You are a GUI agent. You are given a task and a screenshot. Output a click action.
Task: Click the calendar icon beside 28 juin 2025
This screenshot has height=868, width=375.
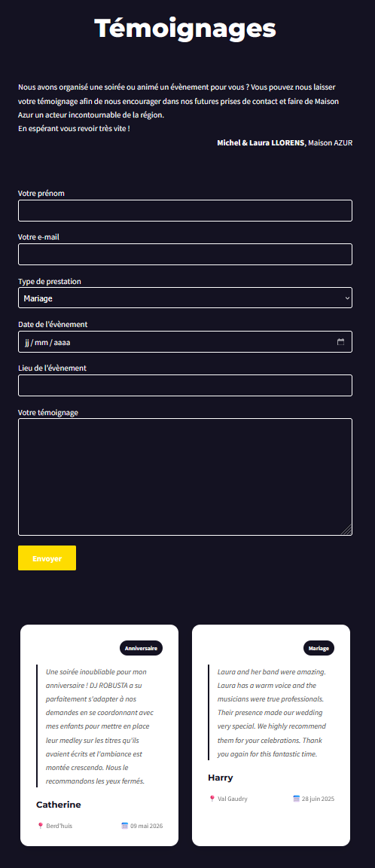296,799
